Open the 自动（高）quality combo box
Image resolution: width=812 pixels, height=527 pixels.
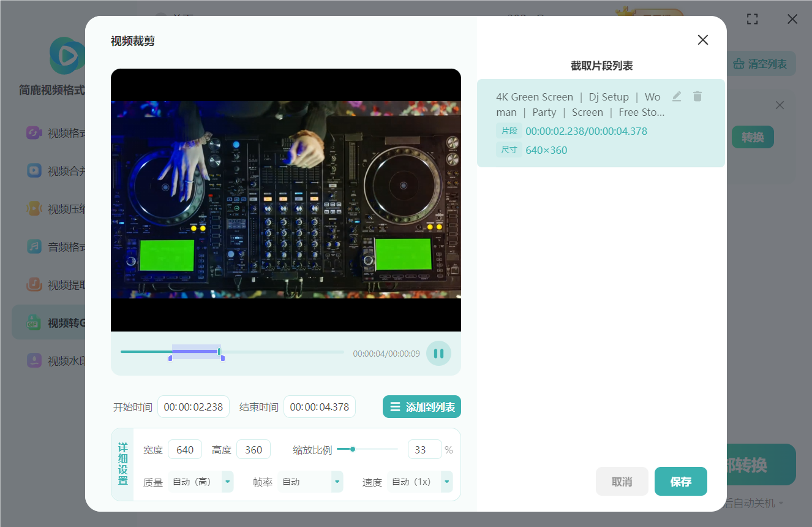(x=201, y=482)
